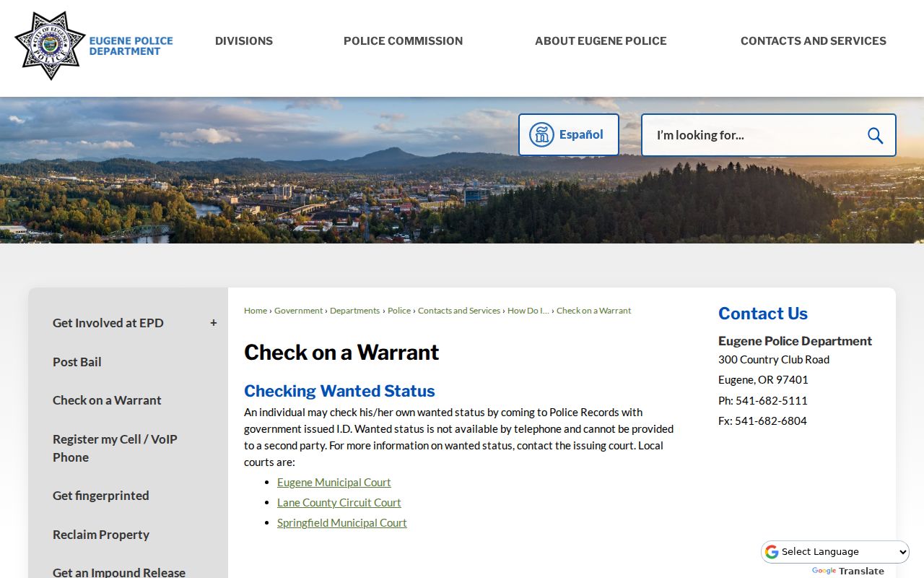Open the Select Language dropdown
Viewport: 924px width, 578px height.
835,552
